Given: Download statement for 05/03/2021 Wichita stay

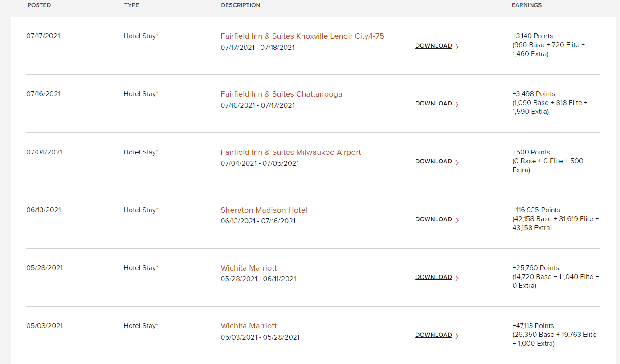Looking at the screenshot, I should pyautogui.click(x=433, y=335).
